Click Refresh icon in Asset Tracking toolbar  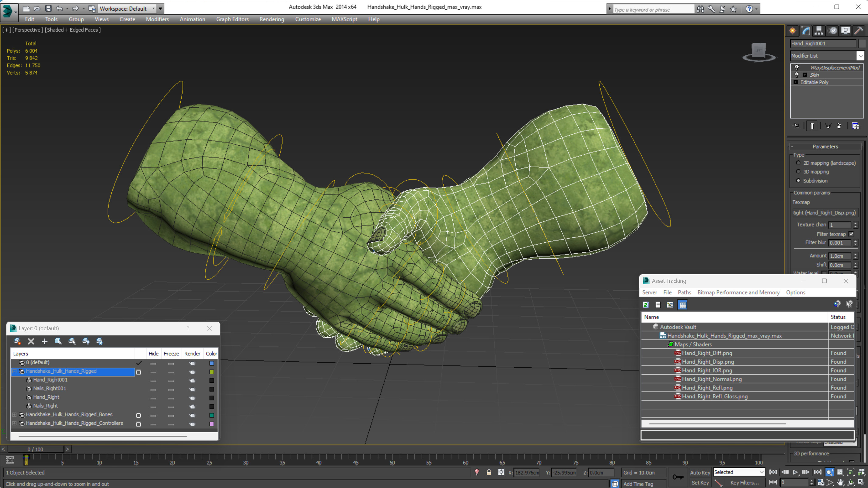[x=646, y=305]
